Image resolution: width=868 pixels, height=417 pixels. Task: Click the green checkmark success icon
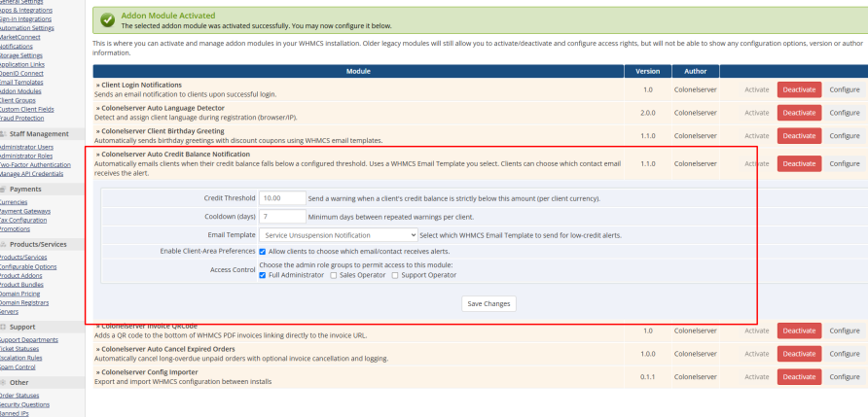(x=107, y=20)
